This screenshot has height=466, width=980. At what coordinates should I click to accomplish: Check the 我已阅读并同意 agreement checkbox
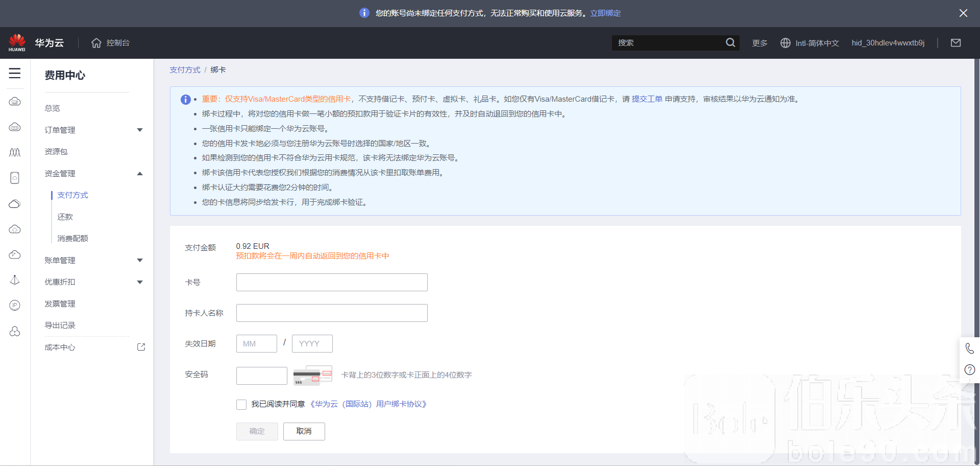point(241,405)
